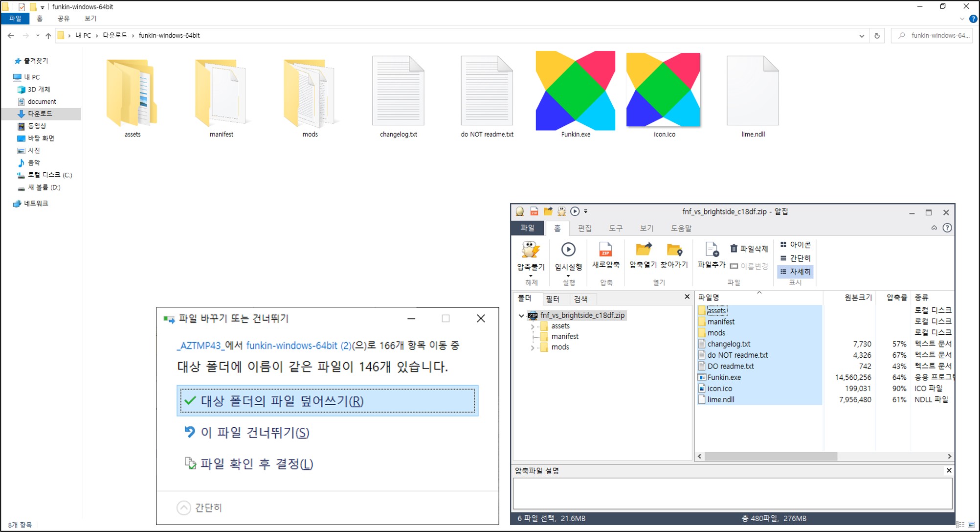
Task: Click the 파일추가 add file icon
Action: pos(712,250)
